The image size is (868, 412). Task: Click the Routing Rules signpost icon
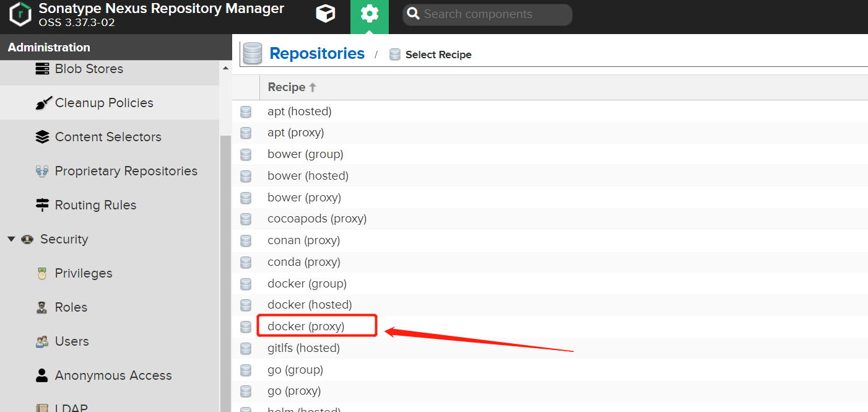point(42,205)
